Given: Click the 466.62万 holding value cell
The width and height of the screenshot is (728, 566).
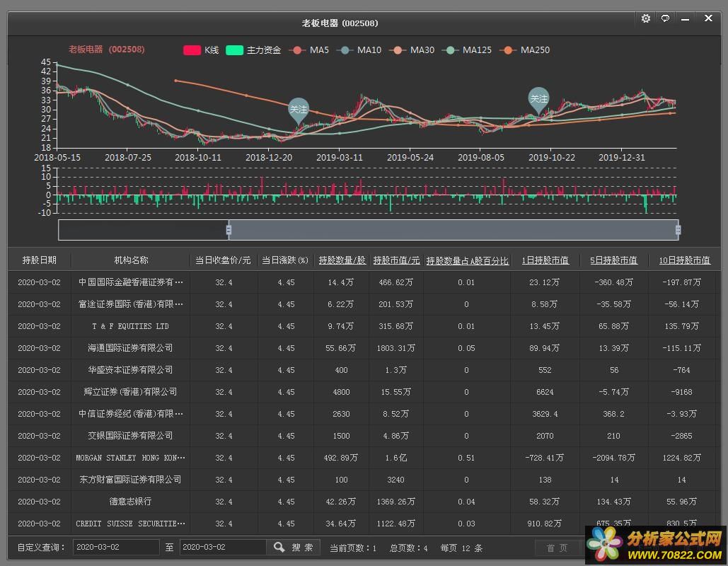Looking at the screenshot, I should coord(396,282).
